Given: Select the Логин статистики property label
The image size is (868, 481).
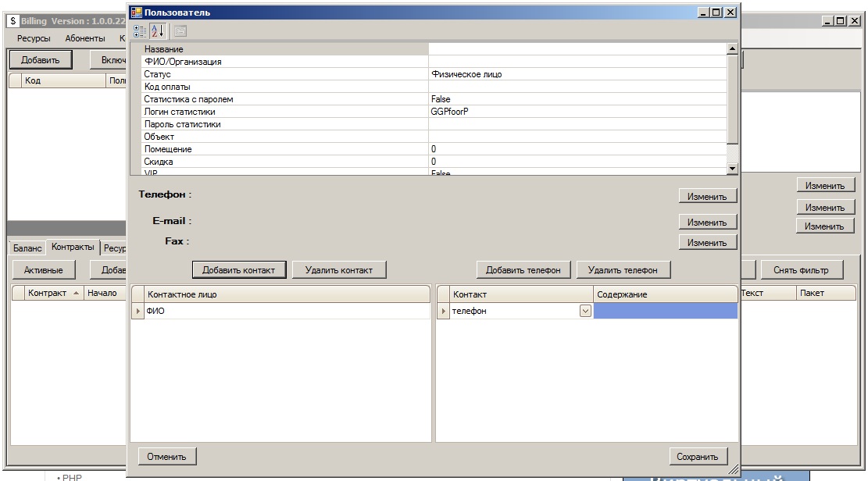Looking at the screenshot, I should click(x=284, y=111).
